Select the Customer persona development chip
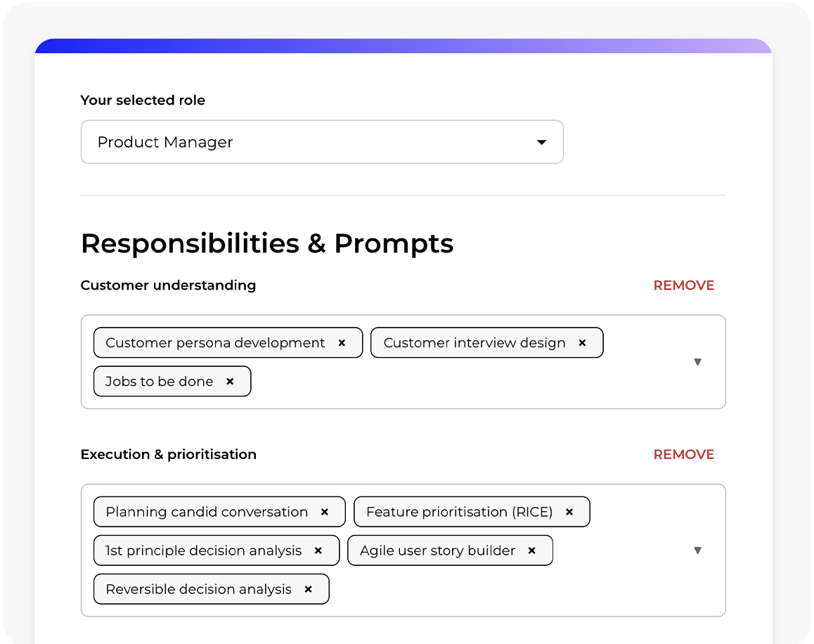 click(x=215, y=343)
